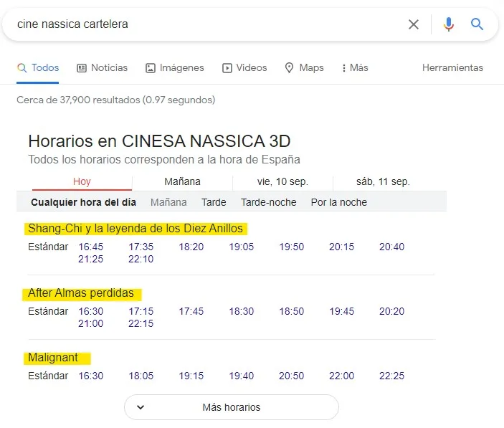
Task: Filter showtimes by Tarde-noche
Action: [269, 202]
